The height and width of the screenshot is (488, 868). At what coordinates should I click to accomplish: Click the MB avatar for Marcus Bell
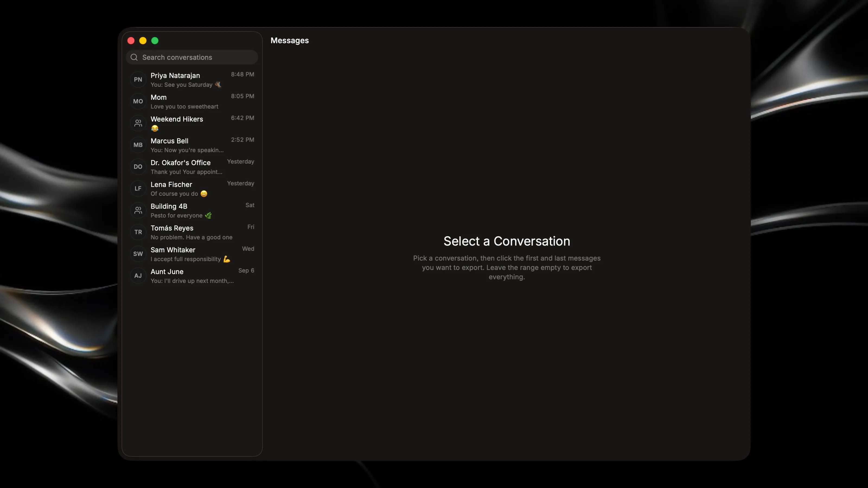click(x=138, y=145)
